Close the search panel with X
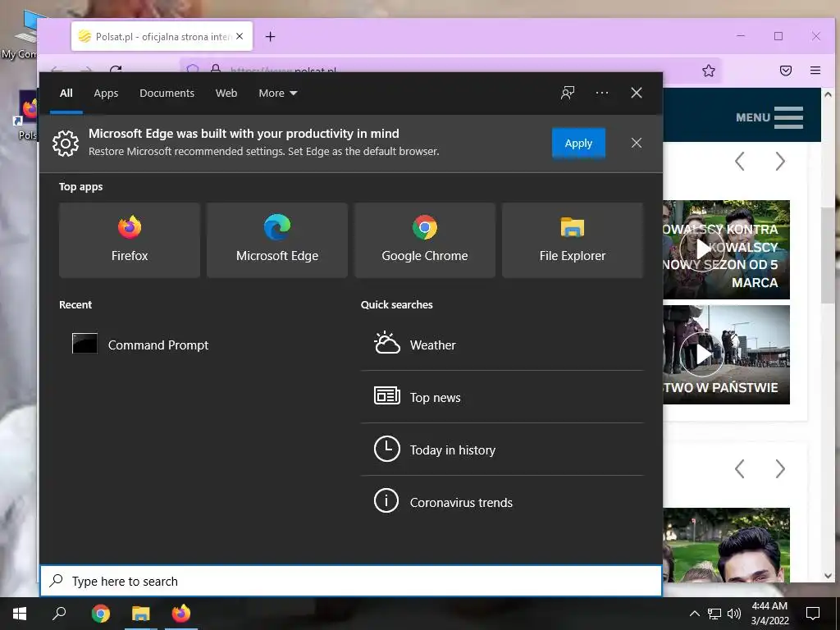 636,93
